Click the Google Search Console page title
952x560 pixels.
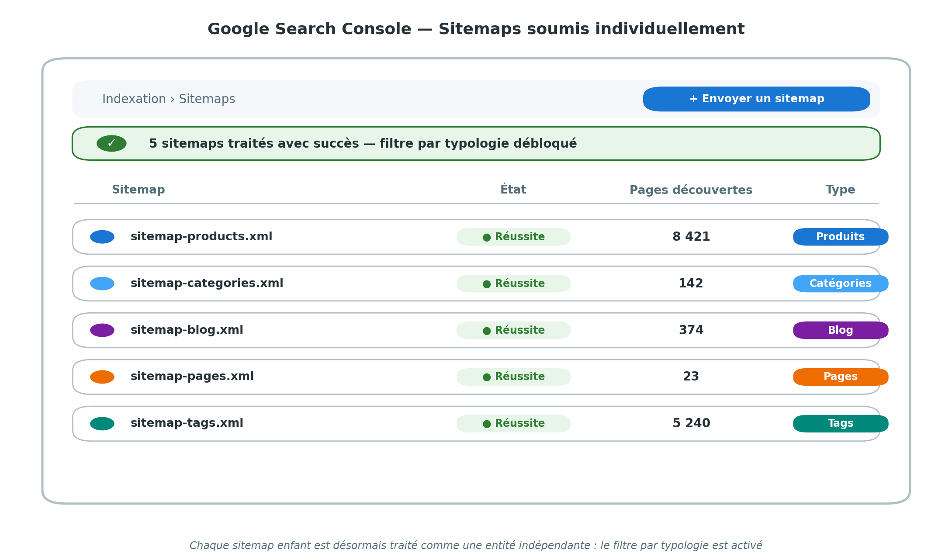(x=476, y=29)
